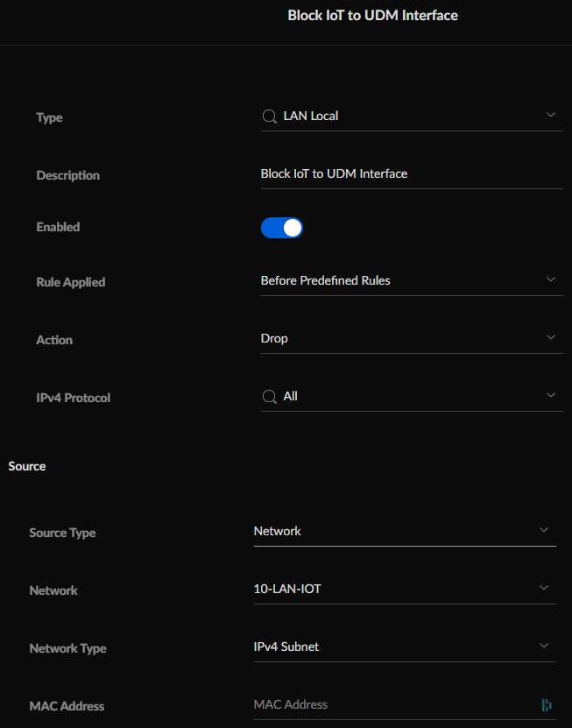Click the chevron arrow of Rule Applied
The width and height of the screenshot is (572, 728).
[551, 279]
